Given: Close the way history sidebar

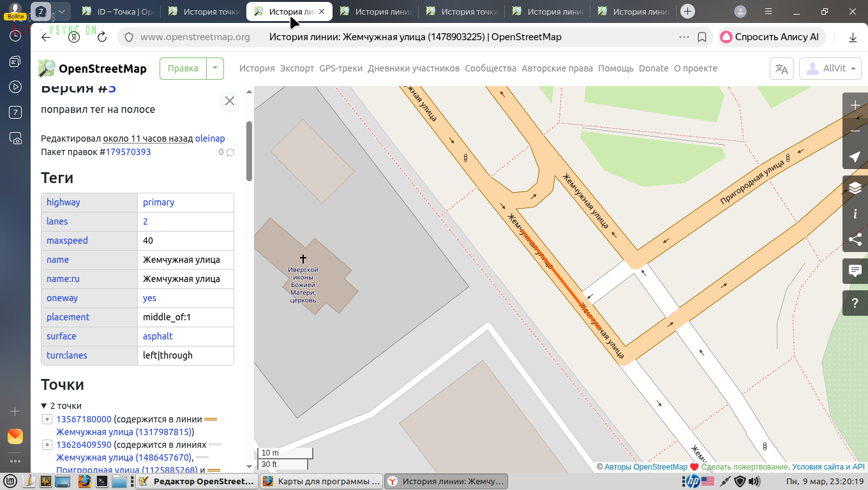Looking at the screenshot, I should pyautogui.click(x=230, y=101).
